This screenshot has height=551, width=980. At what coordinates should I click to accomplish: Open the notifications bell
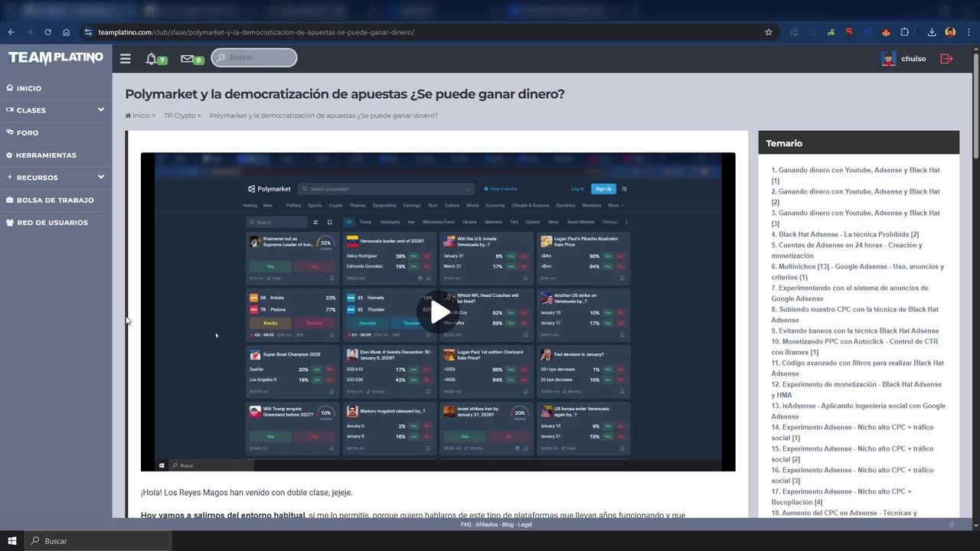pos(152,58)
